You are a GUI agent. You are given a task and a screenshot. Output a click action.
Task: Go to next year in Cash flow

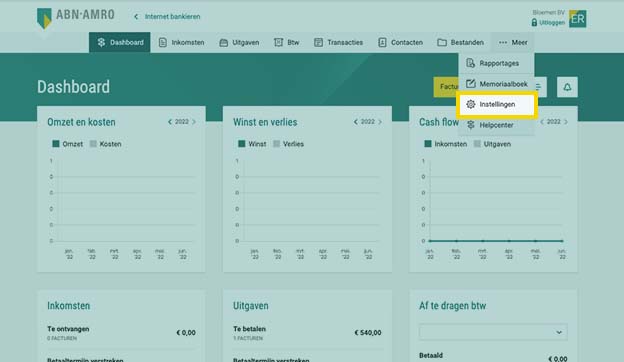pos(566,122)
